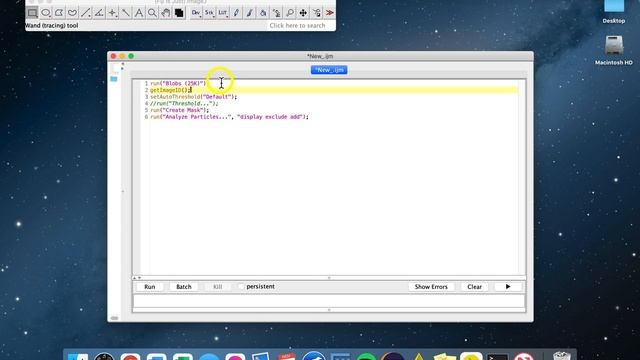Viewport: 640px width, 360px height.
Task: Click the play arrow button beside Clear
Action: click(x=508, y=287)
